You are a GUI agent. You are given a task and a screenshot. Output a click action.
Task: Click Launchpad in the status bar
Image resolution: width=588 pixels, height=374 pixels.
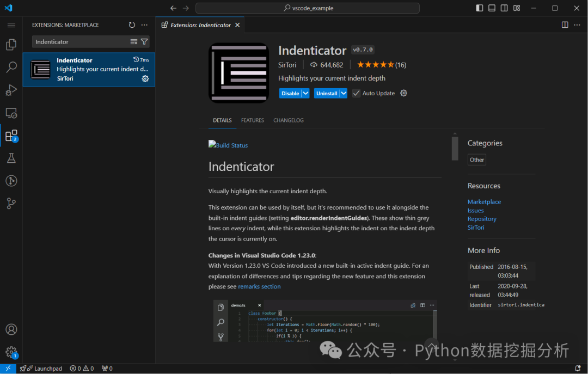coord(41,369)
